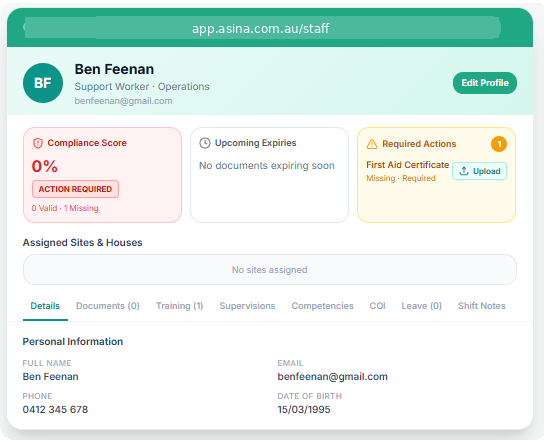Click the Required Actions warning triangle icon
The width and height of the screenshot is (547, 440).
372,144
